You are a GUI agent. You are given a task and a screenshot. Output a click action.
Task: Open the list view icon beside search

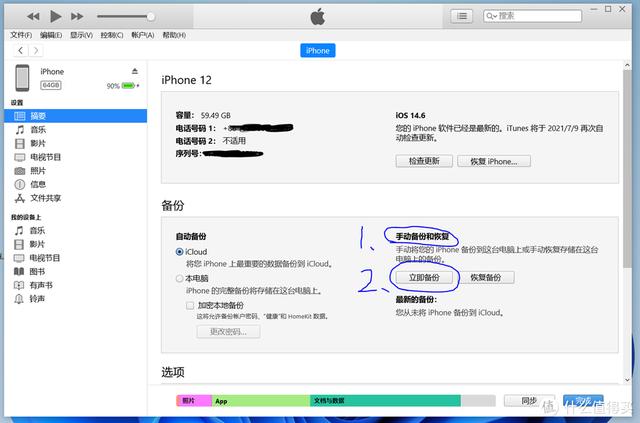(x=461, y=16)
